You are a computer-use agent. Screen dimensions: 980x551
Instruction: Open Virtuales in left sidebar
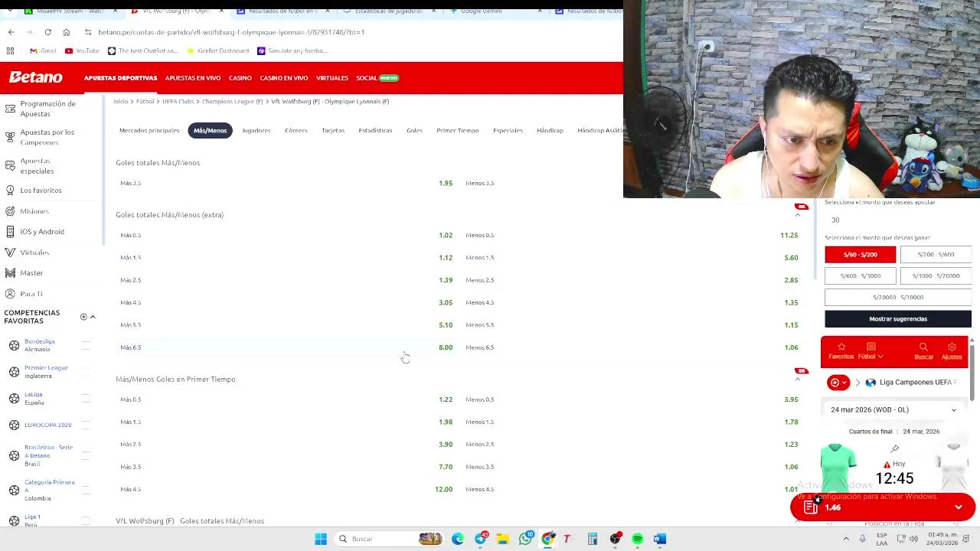(34, 253)
